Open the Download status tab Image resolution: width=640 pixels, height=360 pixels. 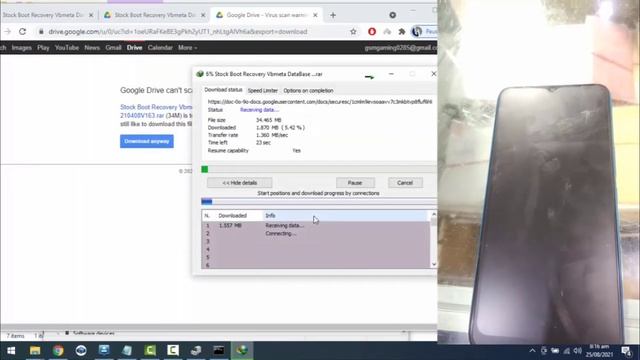coord(223,90)
